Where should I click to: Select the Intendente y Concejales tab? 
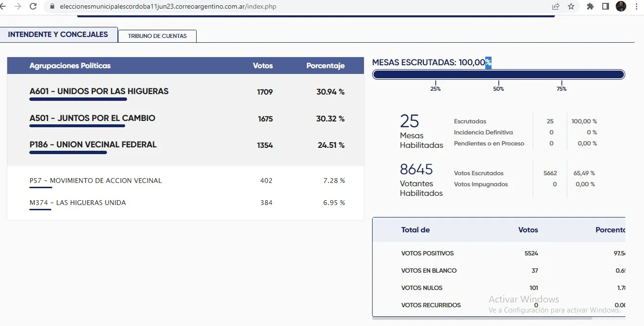(58, 35)
